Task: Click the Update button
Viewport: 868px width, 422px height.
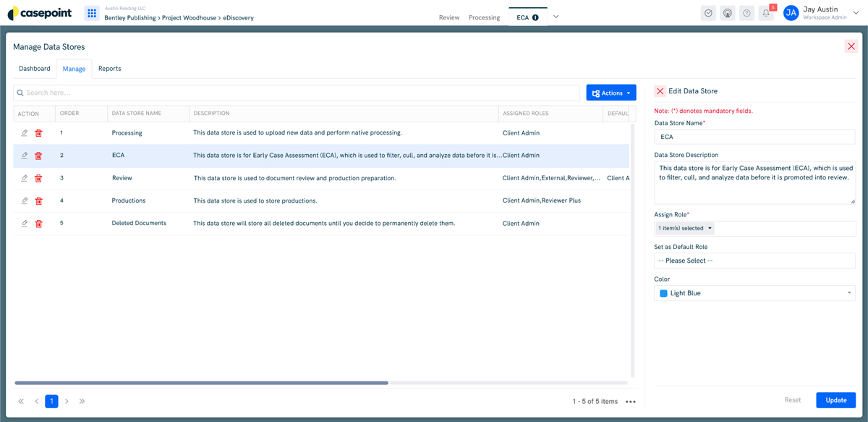Action: [x=835, y=400]
